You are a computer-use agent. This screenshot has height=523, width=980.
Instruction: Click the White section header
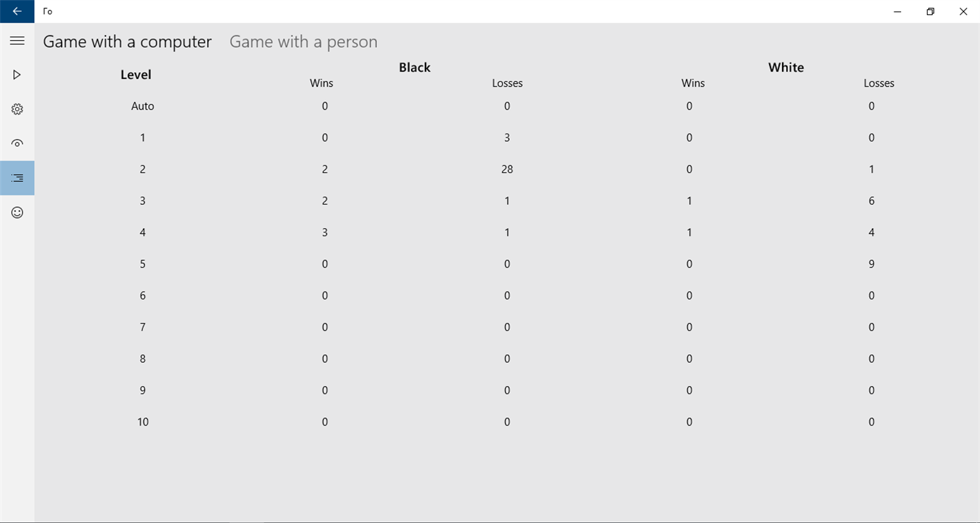click(786, 67)
